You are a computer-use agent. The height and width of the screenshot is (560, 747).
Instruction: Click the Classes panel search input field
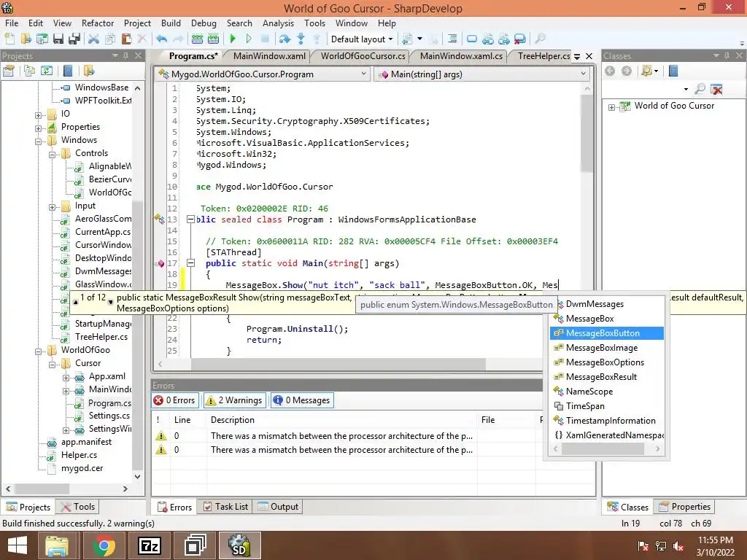643,88
